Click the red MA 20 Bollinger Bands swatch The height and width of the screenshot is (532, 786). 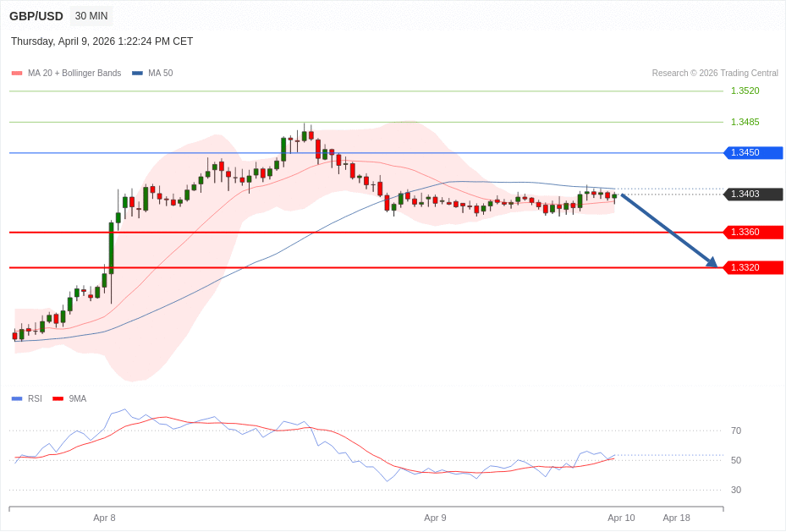click(x=17, y=74)
